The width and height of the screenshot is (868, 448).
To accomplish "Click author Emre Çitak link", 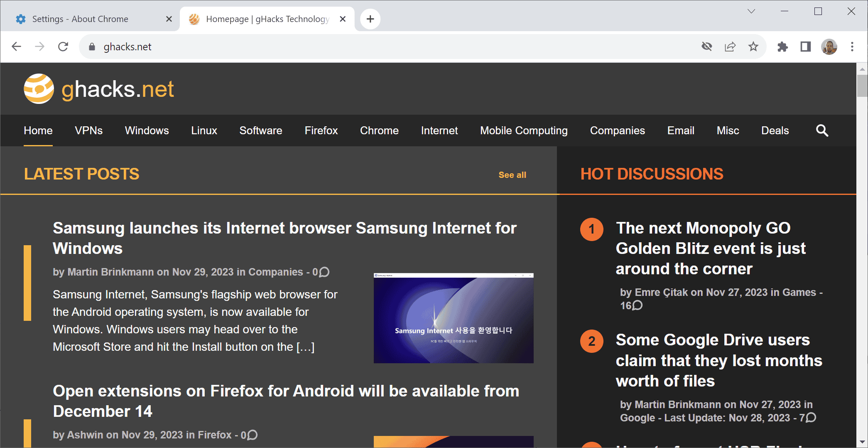I will 661,292.
